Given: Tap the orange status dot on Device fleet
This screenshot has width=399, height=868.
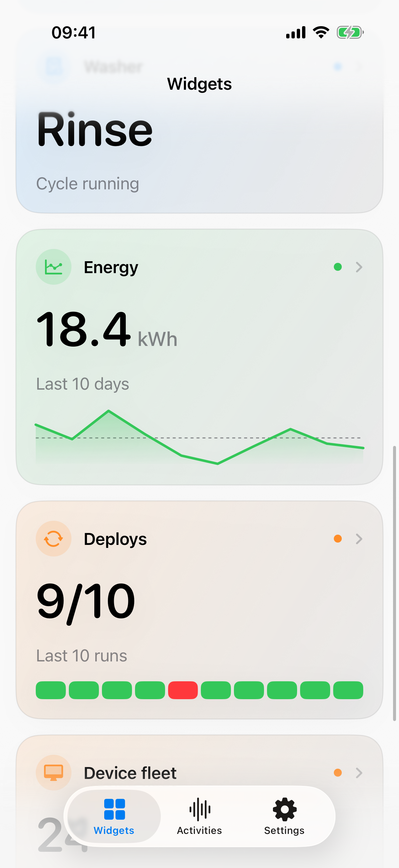Looking at the screenshot, I should pos(338,772).
